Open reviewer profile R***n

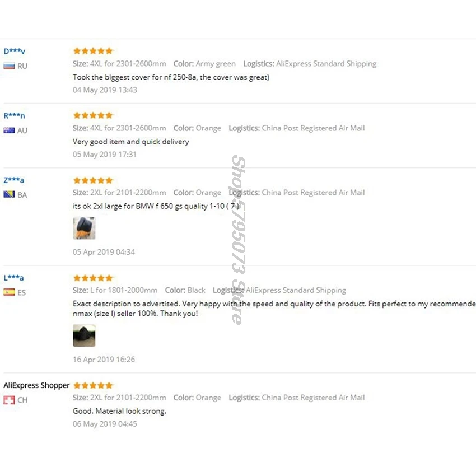[x=14, y=115]
